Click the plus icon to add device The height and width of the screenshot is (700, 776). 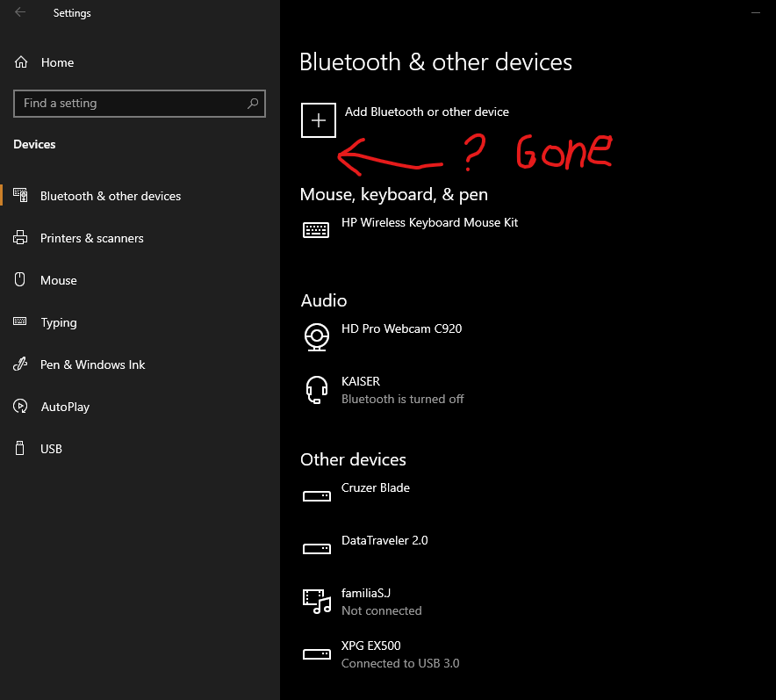tap(319, 120)
